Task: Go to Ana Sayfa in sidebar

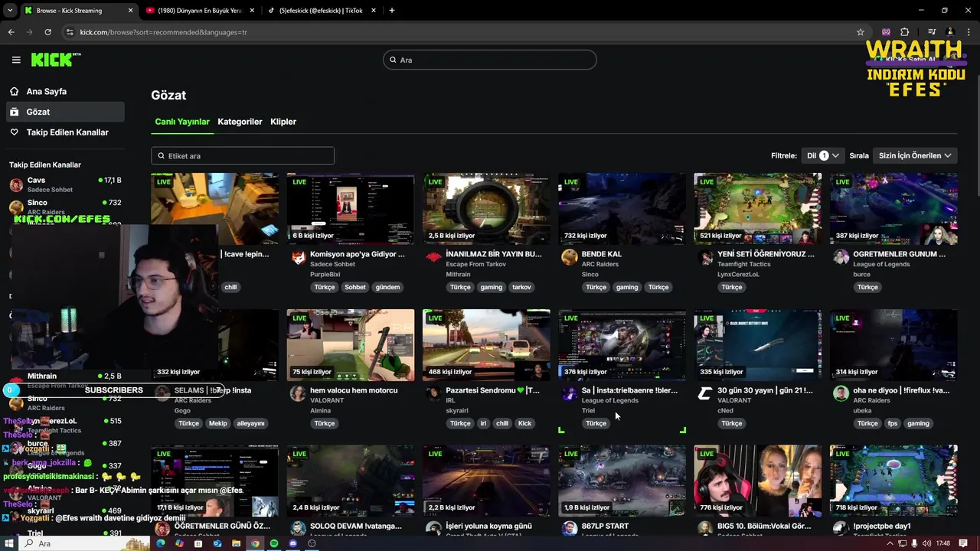Action: point(47,91)
